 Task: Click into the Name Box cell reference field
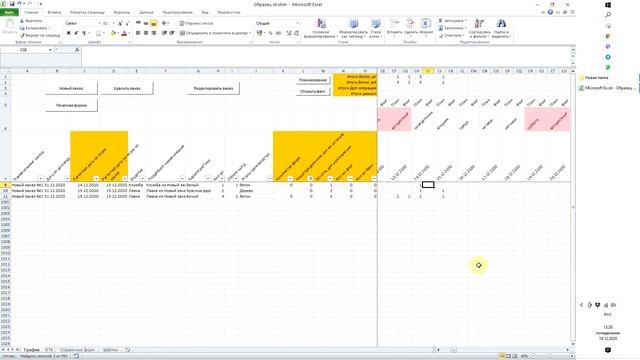[24, 50]
